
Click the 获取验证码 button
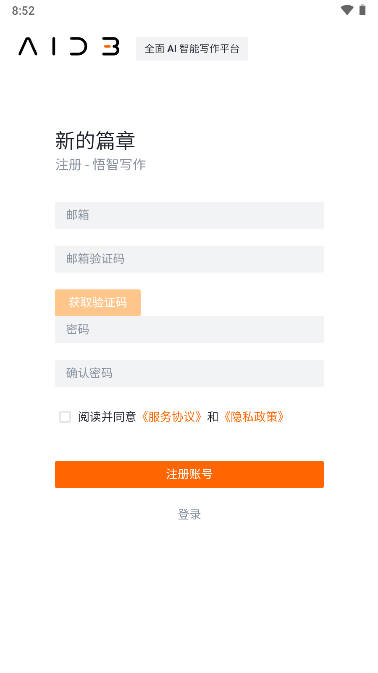98,302
